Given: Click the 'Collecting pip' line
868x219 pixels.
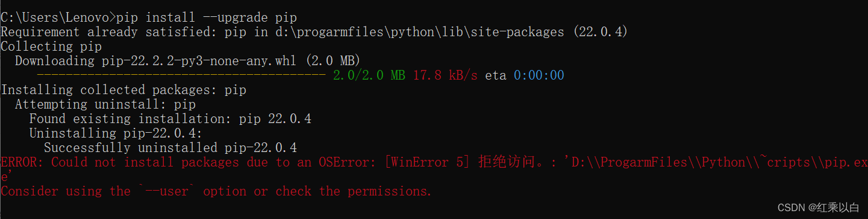Looking at the screenshot, I should tap(51, 46).
